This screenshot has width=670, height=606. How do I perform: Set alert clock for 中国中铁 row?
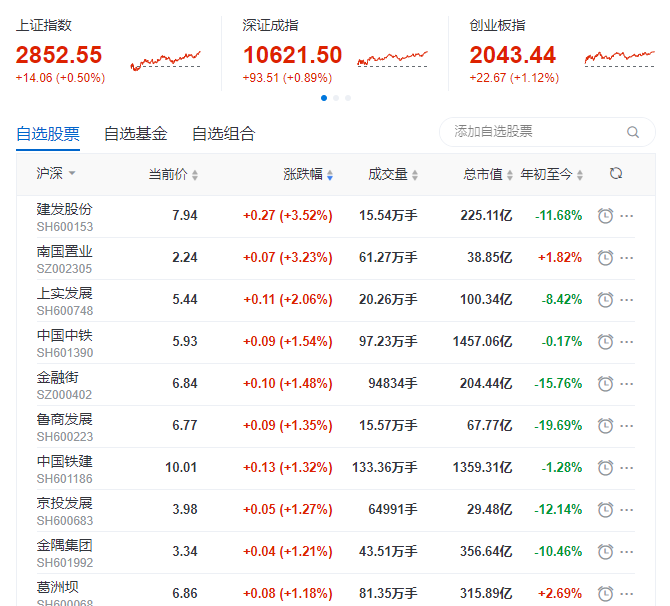tap(605, 341)
